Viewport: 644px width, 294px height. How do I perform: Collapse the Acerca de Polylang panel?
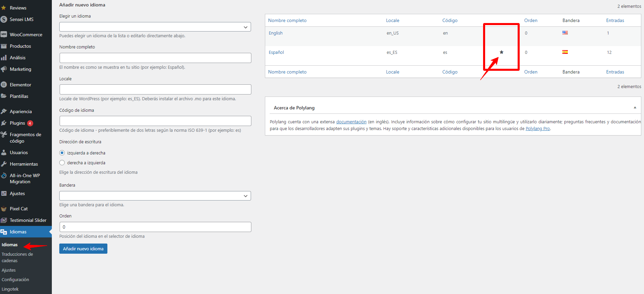(x=635, y=108)
